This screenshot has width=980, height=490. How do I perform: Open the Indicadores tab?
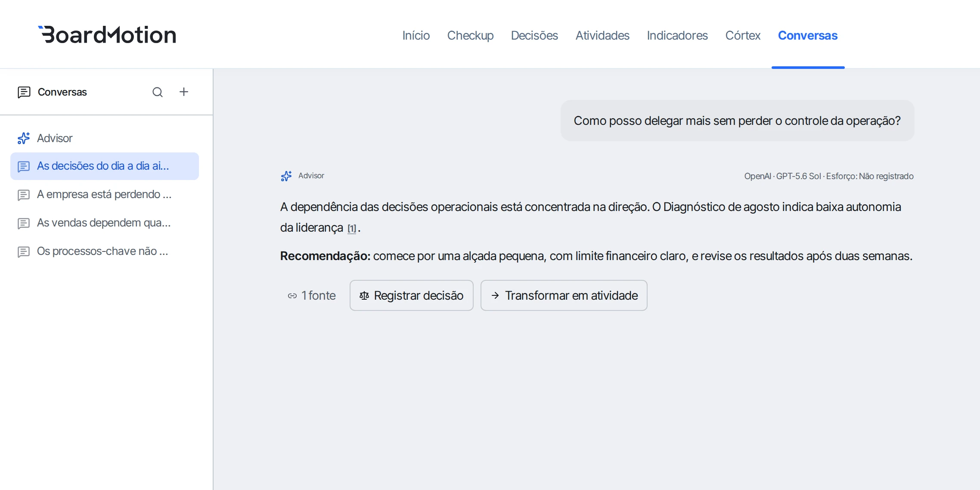(x=677, y=35)
